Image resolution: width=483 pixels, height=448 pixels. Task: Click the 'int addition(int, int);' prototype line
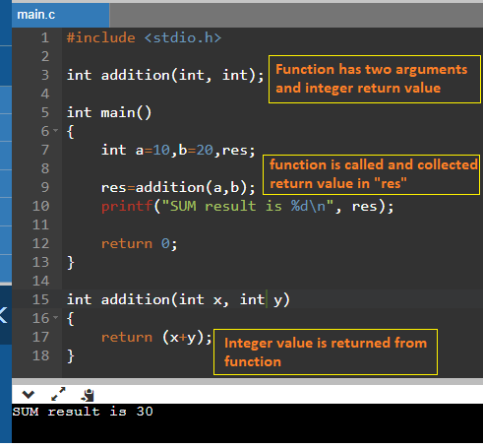coord(165,75)
